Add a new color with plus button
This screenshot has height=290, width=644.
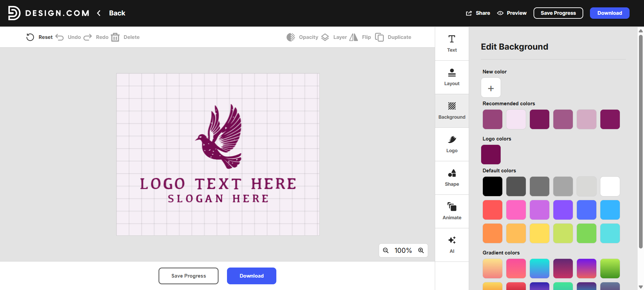[491, 88]
